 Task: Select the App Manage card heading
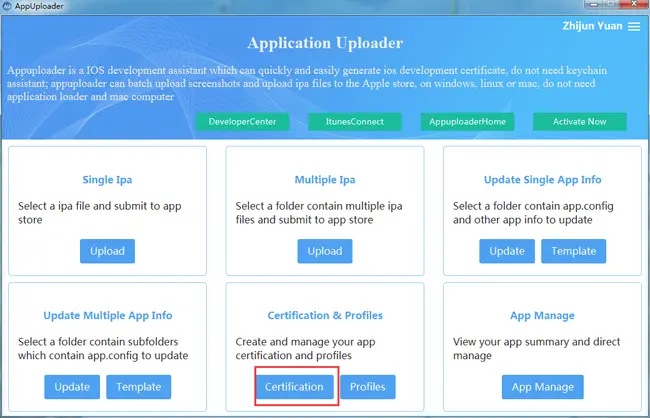(542, 316)
